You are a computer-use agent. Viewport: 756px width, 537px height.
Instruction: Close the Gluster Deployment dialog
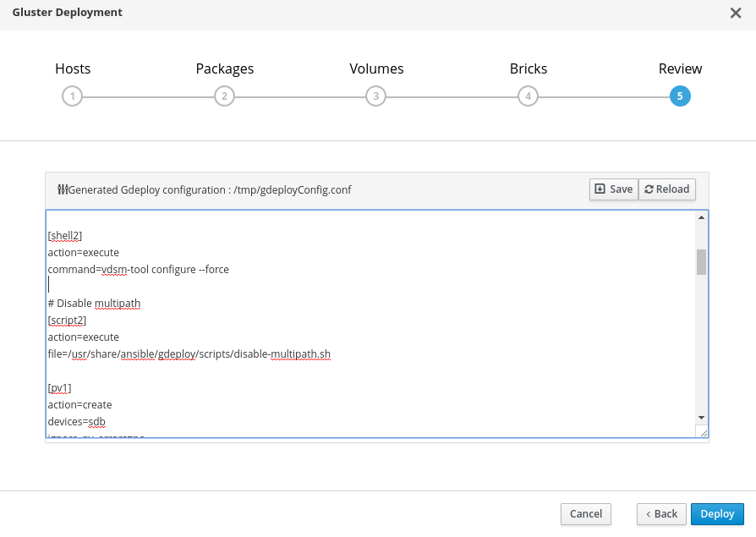[x=735, y=13]
